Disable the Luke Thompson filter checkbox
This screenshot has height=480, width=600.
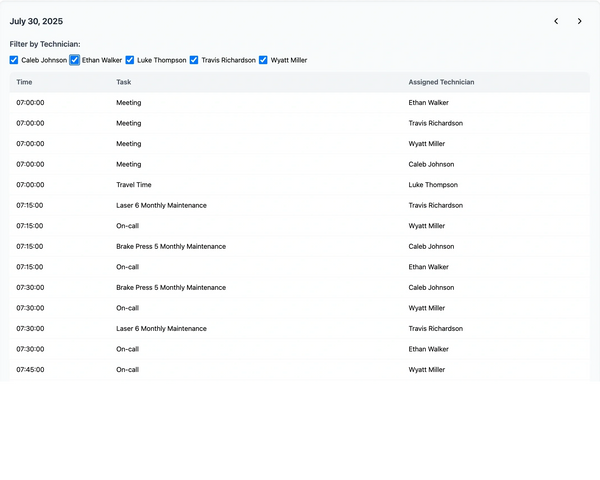click(130, 60)
